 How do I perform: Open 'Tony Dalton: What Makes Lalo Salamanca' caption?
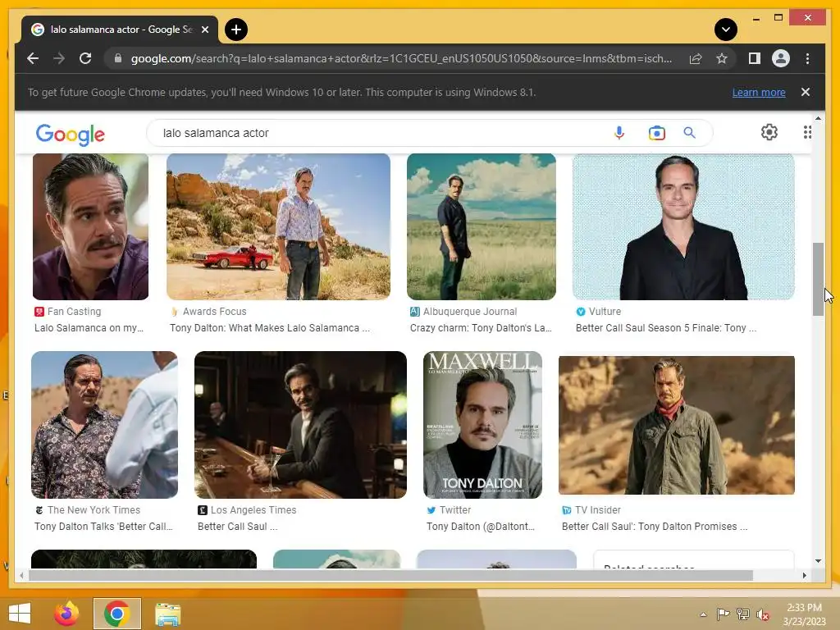[269, 328]
